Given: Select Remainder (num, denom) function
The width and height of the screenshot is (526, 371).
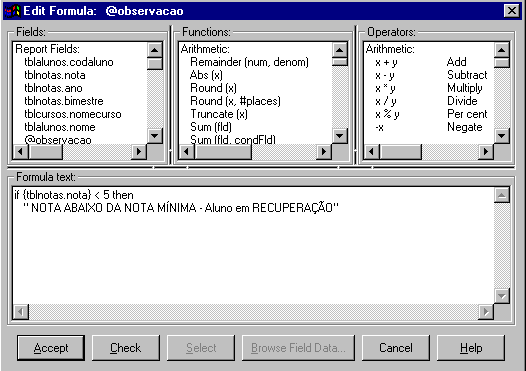Looking at the screenshot, I should click(x=249, y=62).
